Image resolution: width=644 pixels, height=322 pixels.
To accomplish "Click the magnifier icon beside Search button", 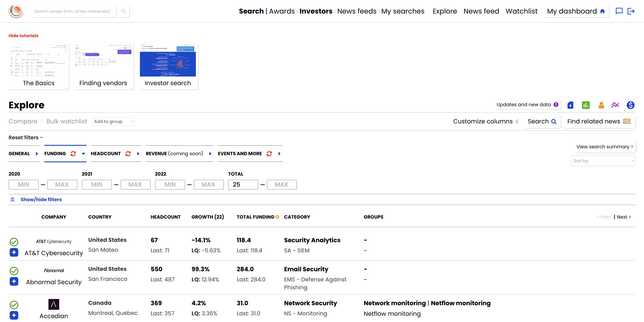I will pos(554,122).
